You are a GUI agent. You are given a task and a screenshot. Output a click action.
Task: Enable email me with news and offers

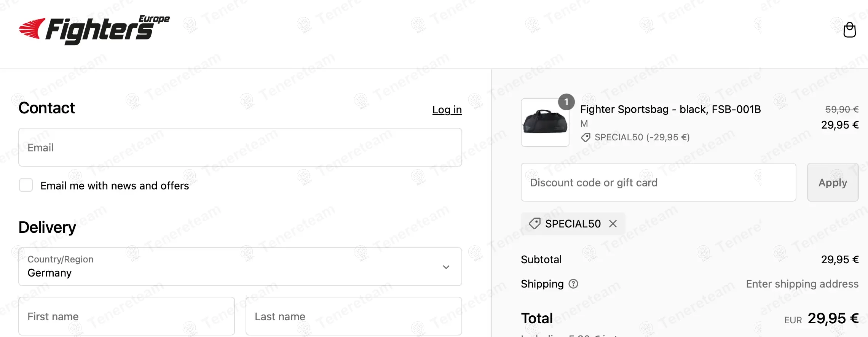click(26, 185)
